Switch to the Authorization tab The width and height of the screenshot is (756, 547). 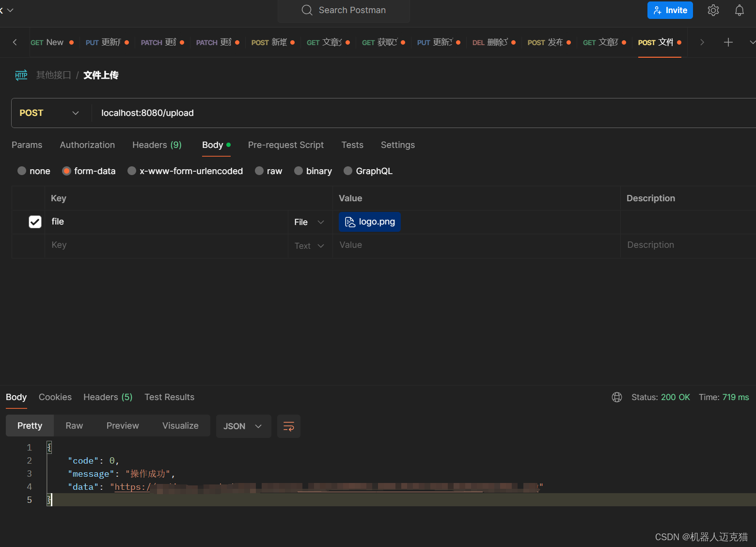click(87, 145)
